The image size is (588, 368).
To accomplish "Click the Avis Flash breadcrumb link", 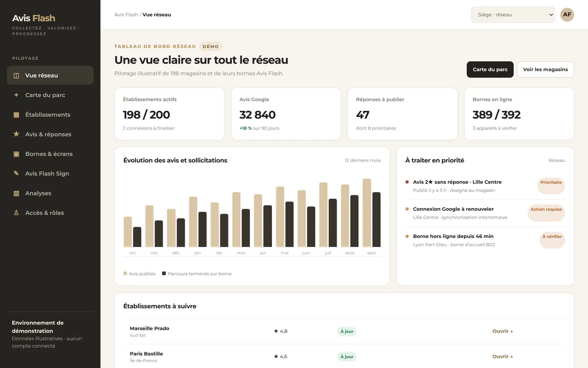I will pos(126,15).
